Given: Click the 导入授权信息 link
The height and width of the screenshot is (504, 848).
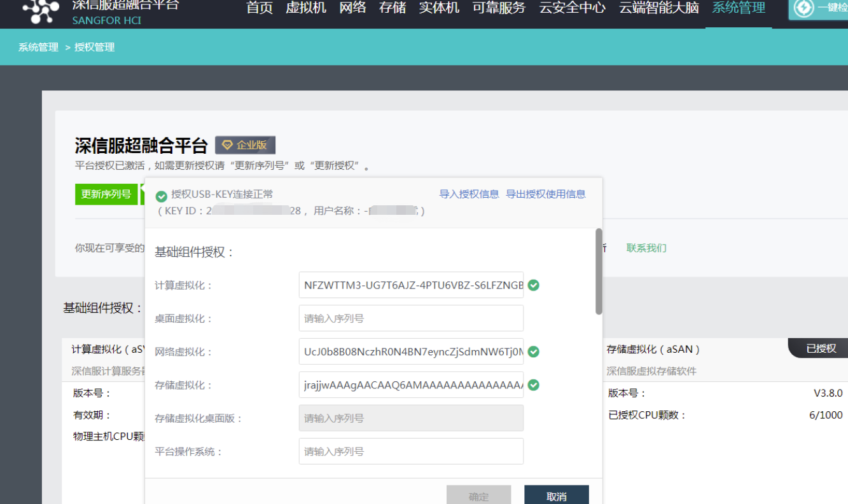Looking at the screenshot, I should coord(469,194).
